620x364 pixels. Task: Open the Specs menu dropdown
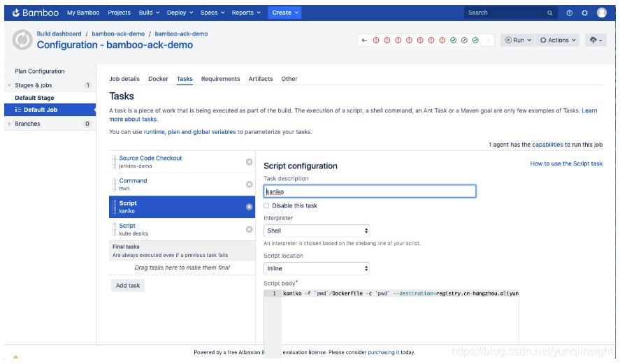tap(212, 13)
